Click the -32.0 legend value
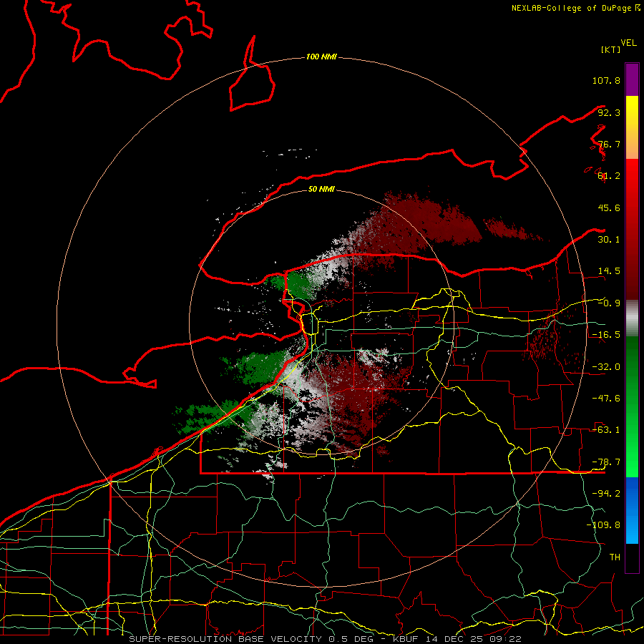Screen dimensions: 644x644 point(606,367)
